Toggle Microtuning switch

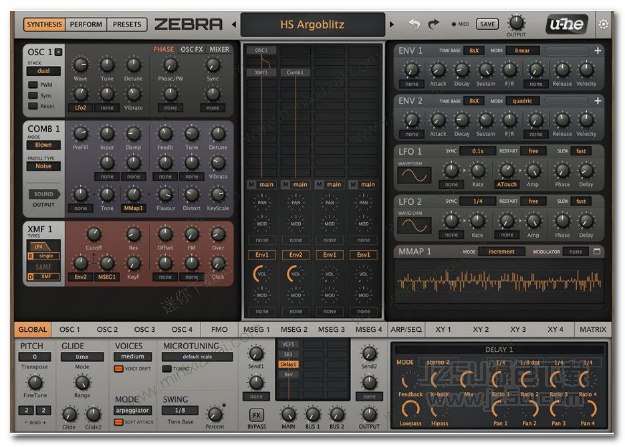[167, 368]
